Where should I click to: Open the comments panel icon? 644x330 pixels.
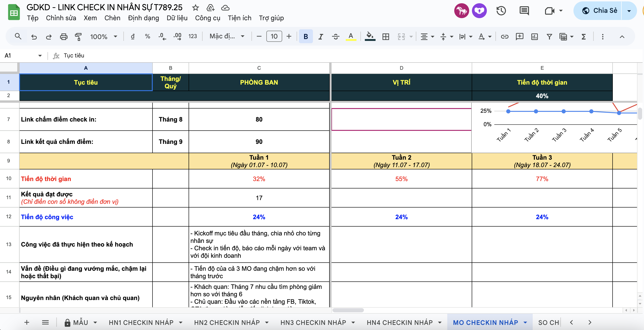pos(524,11)
